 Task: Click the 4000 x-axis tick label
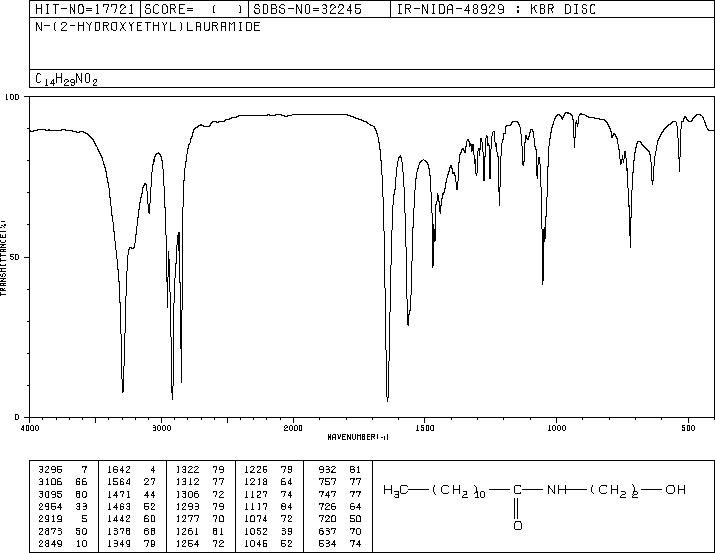click(x=30, y=428)
